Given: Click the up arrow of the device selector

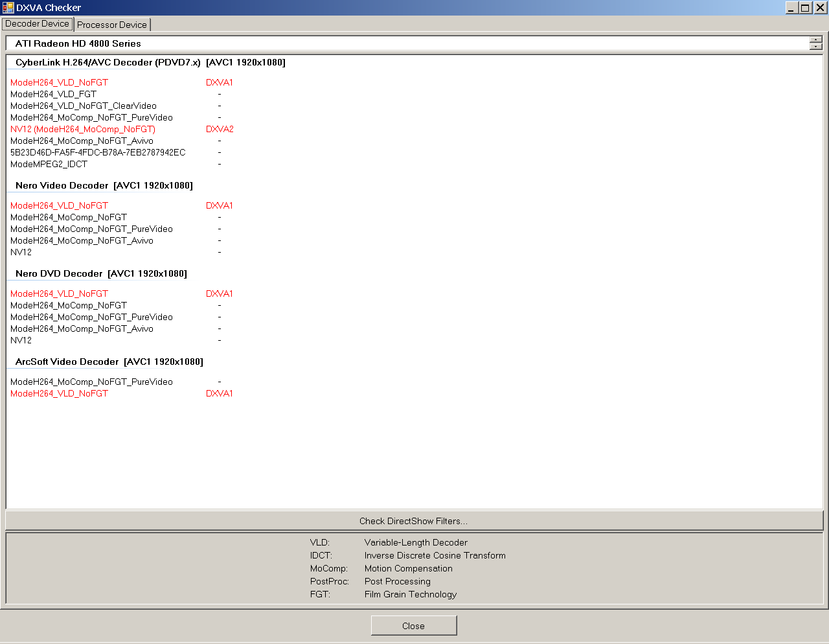Looking at the screenshot, I should [816, 40].
